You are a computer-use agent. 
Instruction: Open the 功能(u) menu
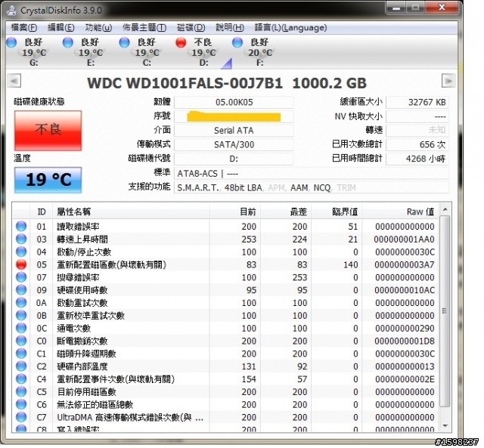point(98,28)
